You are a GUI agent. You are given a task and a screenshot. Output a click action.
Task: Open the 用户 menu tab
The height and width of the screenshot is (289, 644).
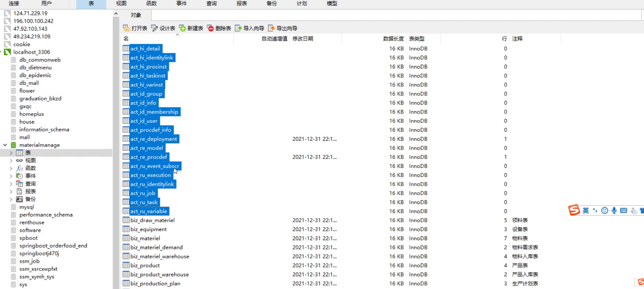(x=46, y=3)
